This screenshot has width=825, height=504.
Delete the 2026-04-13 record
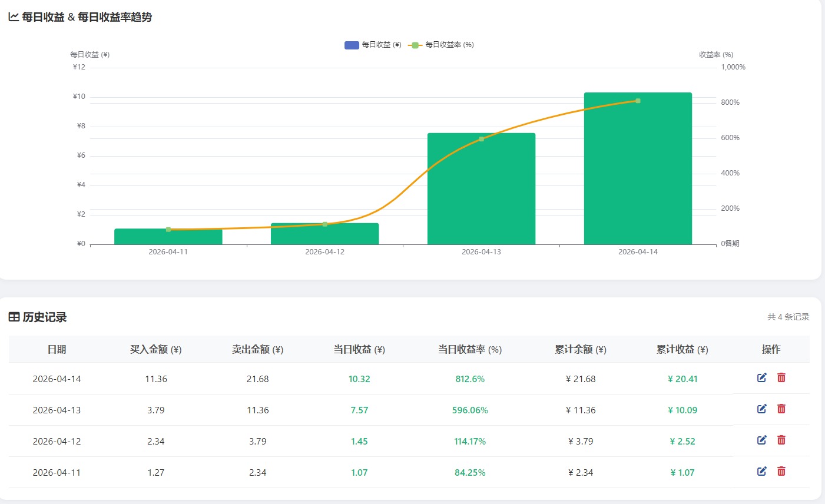[x=781, y=409]
